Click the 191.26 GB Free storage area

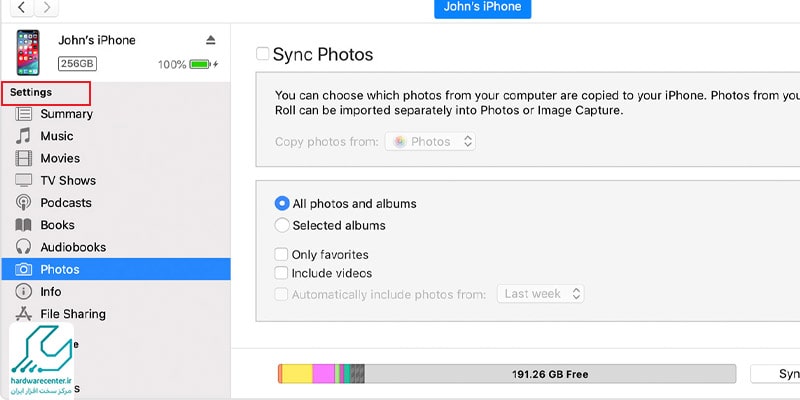[x=550, y=374]
